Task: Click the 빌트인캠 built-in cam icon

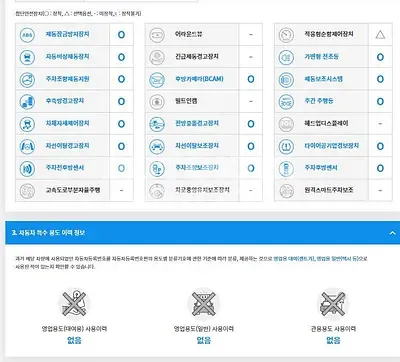Action: (x=157, y=102)
